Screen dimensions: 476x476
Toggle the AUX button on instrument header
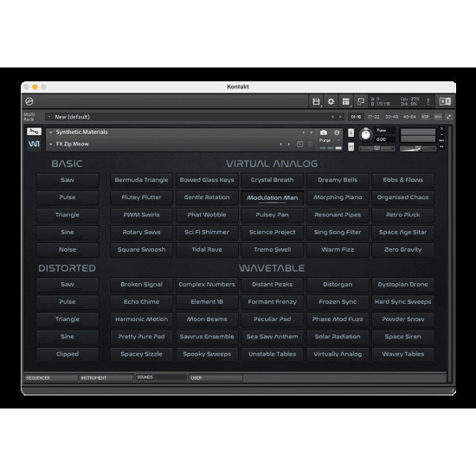point(441,140)
